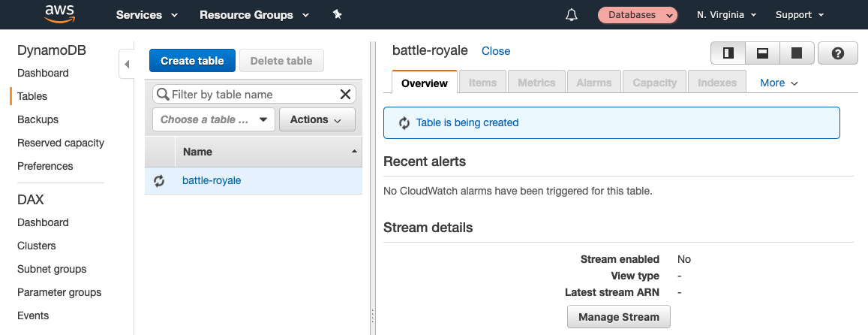868x335 pixels.
Task: Expand the More tabs menu
Action: point(779,83)
